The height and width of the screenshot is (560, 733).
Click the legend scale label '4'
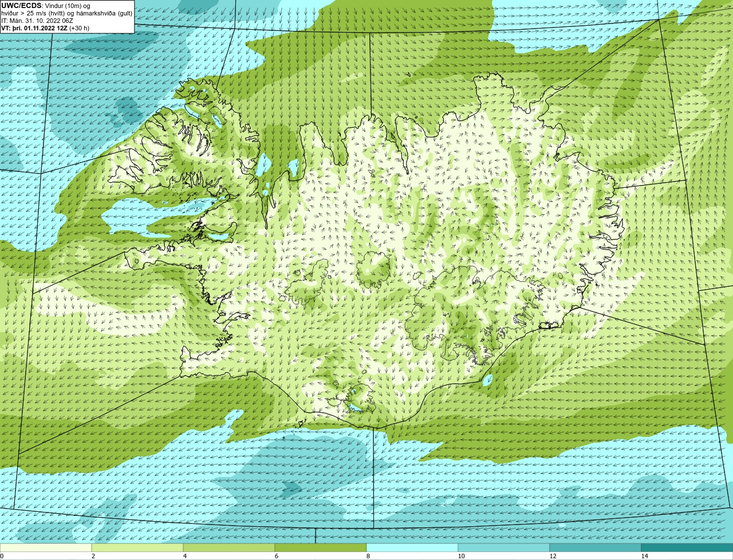click(x=184, y=556)
